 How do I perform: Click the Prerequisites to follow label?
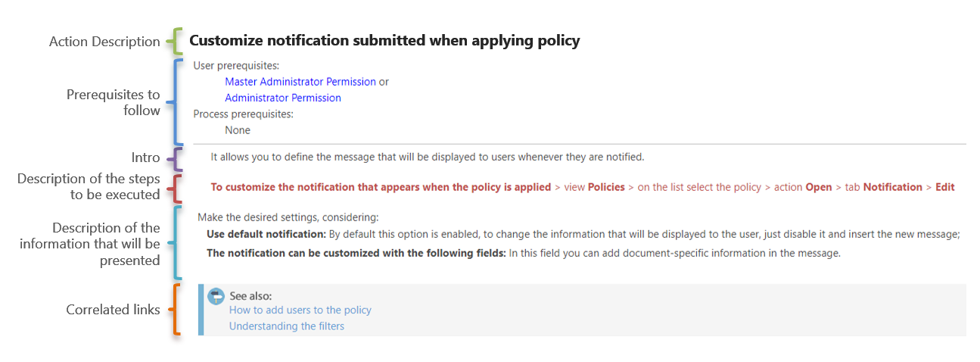[x=114, y=102]
